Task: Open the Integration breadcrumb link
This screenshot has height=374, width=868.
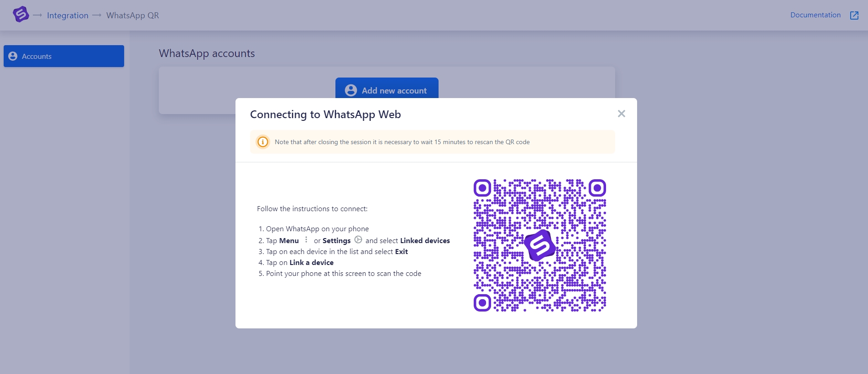Action: [x=68, y=16]
